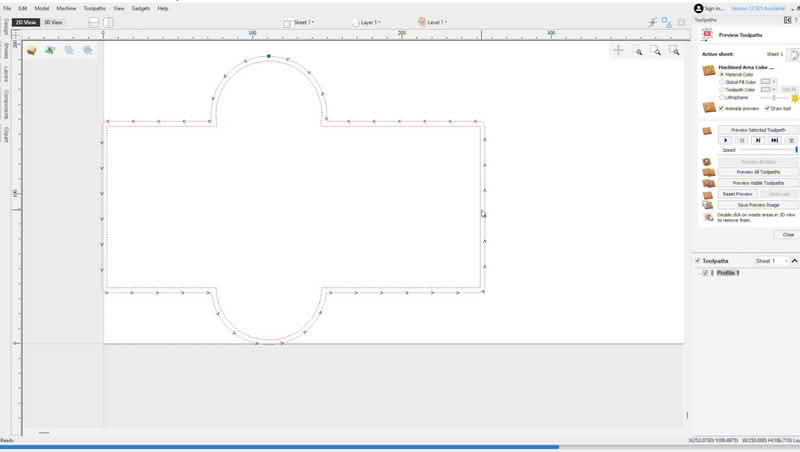Open the Sheet 1 dropdown in toolbar
The height and width of the screenshot is (452, 800).
(299, 22)
